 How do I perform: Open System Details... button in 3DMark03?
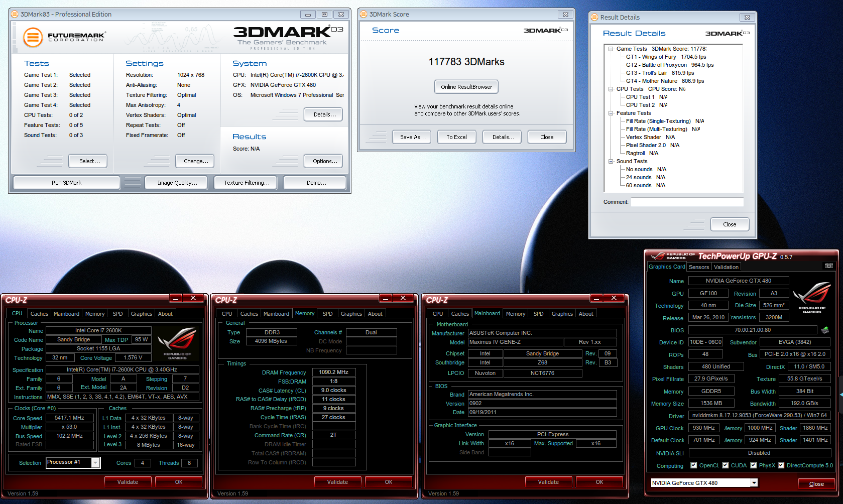323,114
